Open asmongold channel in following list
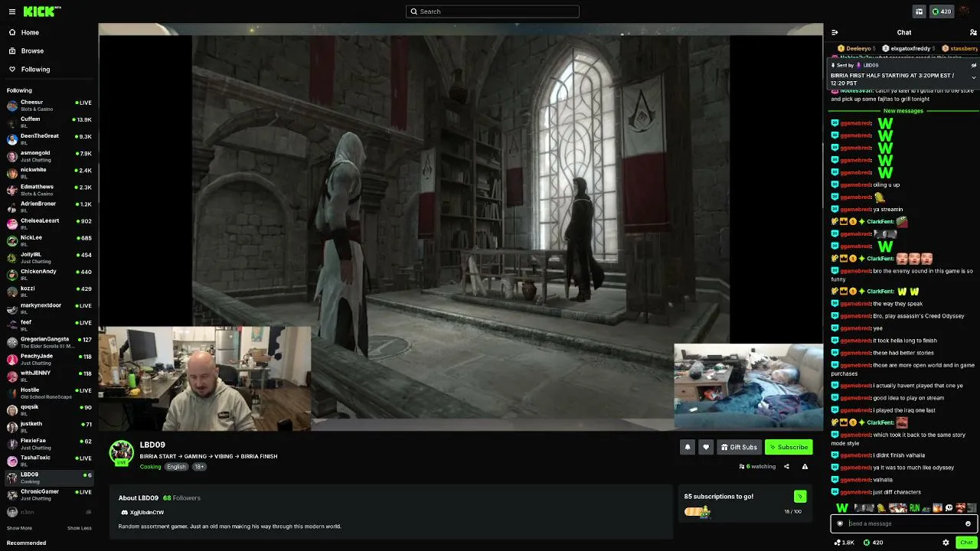The width and height of the screenshot is (980, 551). 49,156
